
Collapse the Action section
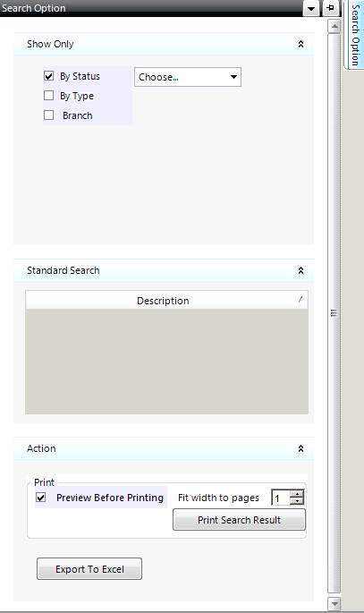point(301,448)
